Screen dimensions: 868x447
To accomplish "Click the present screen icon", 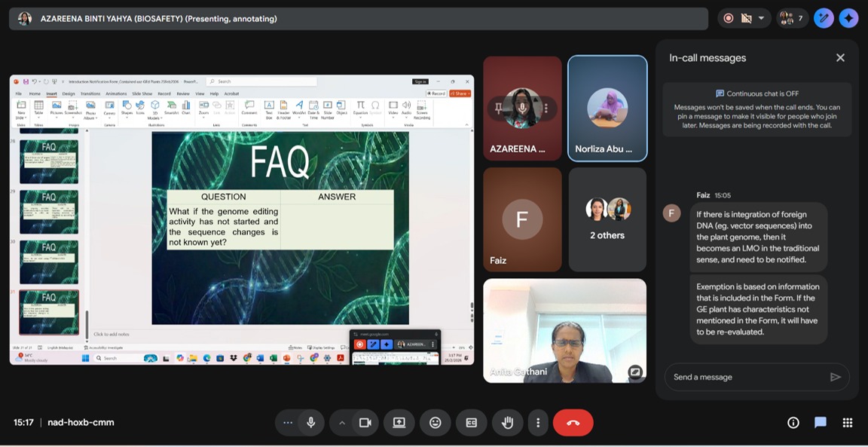I will (399, 423).
